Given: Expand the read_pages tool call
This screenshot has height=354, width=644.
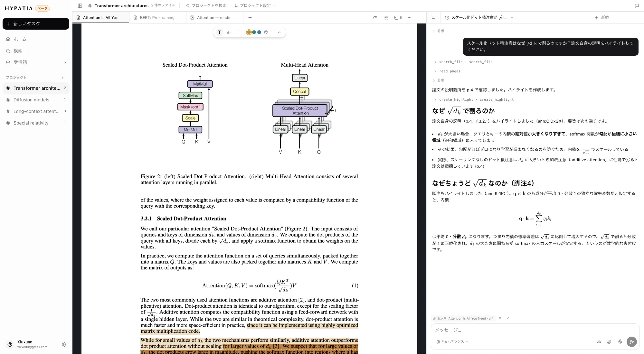Looking at the screenshot, I should tap(447, 71).
